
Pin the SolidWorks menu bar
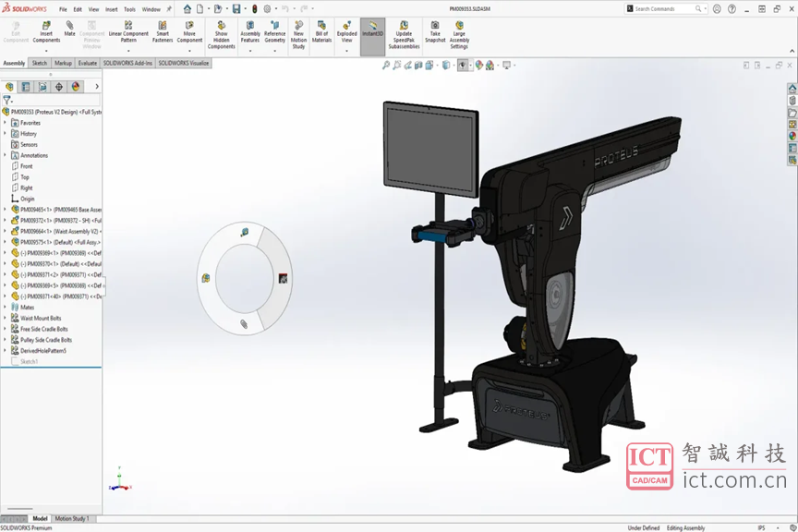[169, 9]
